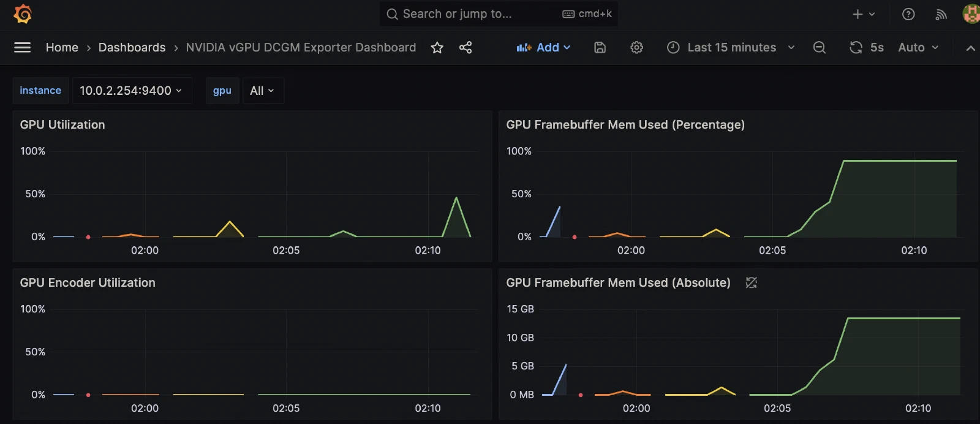Viewport: 980px width, 424px height.
Task: Go to Home breadcrumb
Action: (62, 47)
